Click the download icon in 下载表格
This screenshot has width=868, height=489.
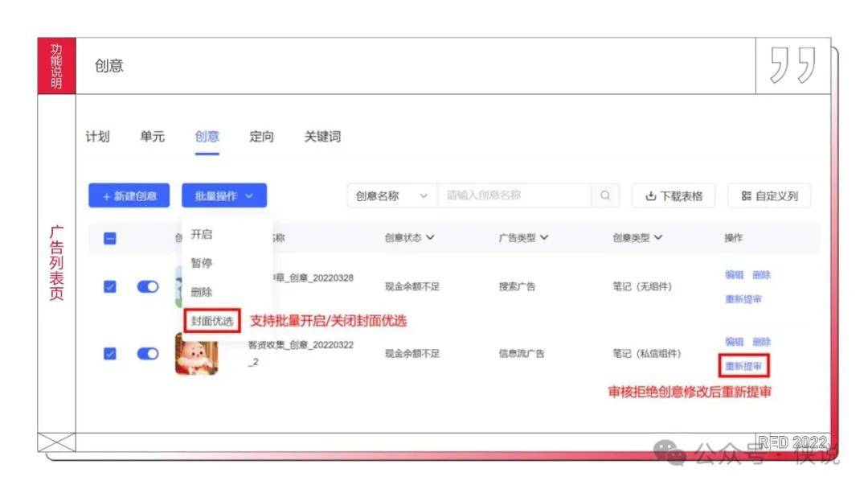click(651, 196)
